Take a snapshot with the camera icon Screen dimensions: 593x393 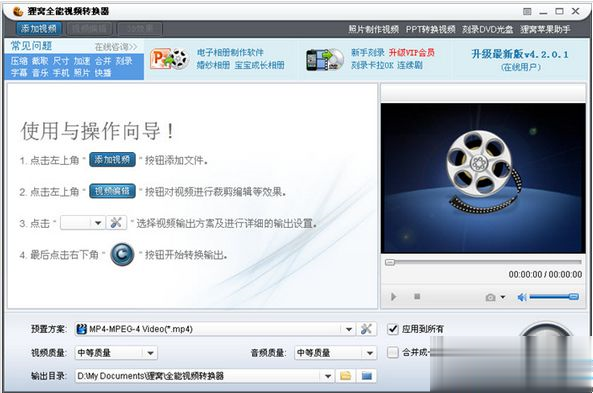(x=491, y=297)
